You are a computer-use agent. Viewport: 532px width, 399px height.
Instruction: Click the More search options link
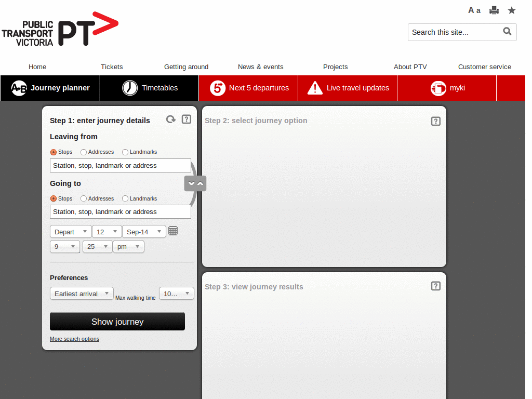(x=75, y=339)
